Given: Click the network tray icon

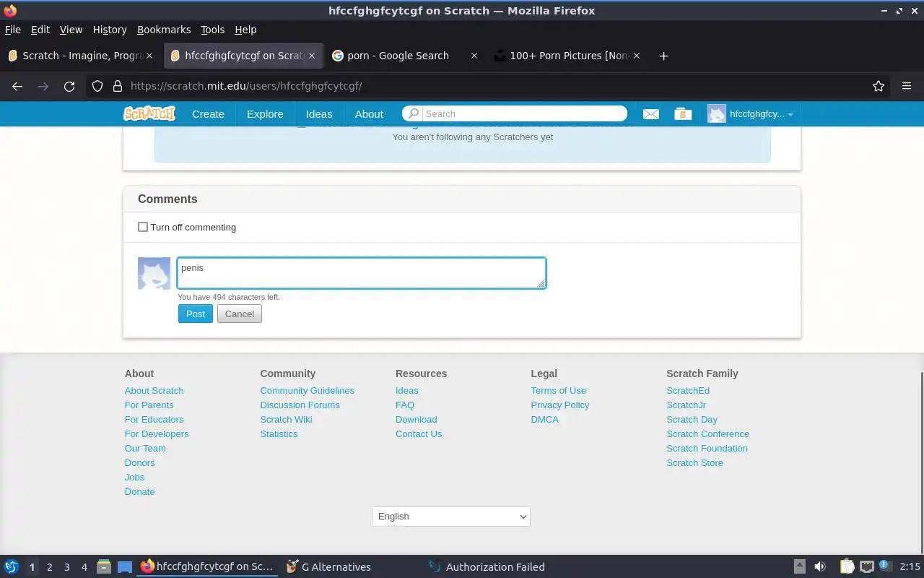Looking at the screenshot, I should [866, 566].
